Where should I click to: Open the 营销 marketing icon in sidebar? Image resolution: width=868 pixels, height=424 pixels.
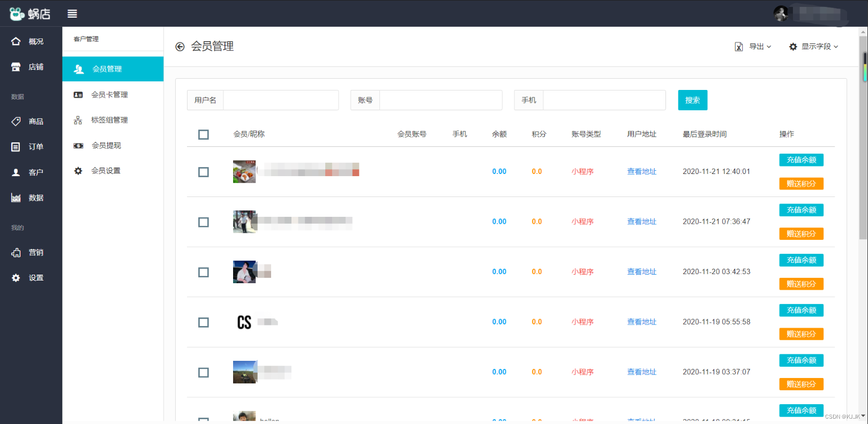16,253
